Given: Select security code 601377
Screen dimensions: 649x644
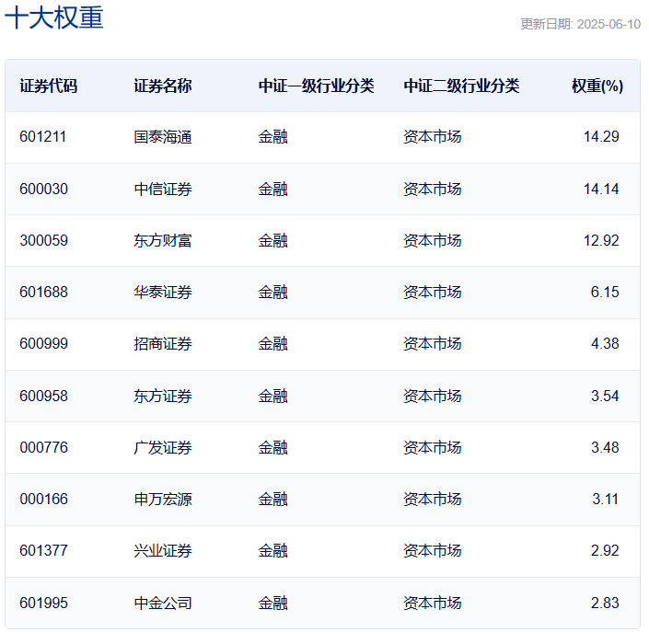Looking at the screenshot, I should click(43, 550).
